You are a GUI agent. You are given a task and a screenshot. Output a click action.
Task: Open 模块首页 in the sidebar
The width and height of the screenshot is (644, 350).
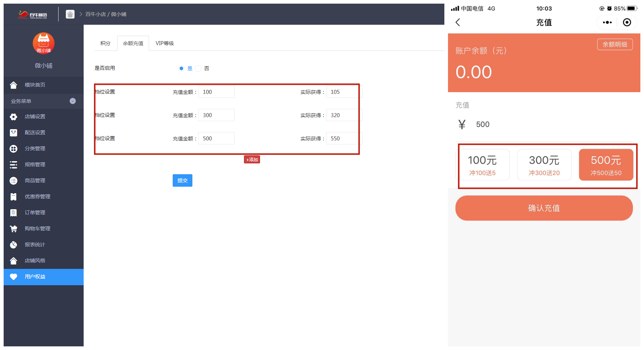point(44,85)
